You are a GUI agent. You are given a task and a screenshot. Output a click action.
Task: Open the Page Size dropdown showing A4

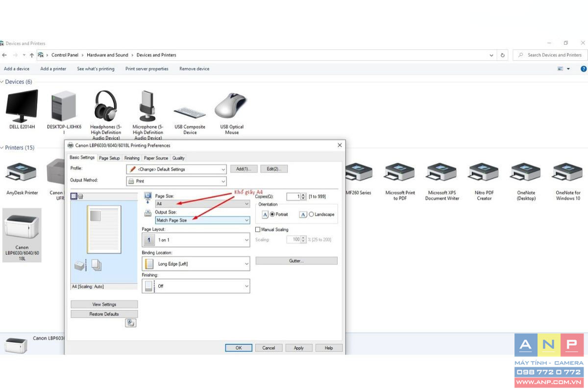pyautogui.click(x=202, y=204)
